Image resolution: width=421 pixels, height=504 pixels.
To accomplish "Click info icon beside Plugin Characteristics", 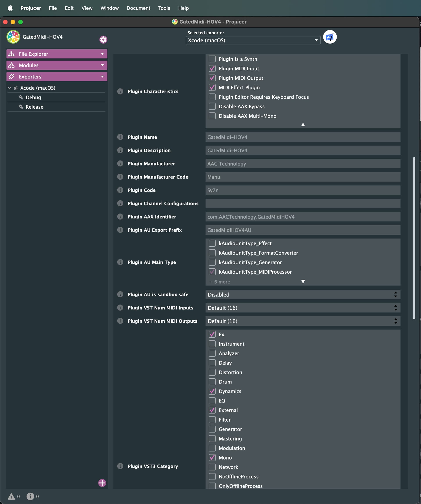I will (x=120, y=91).
